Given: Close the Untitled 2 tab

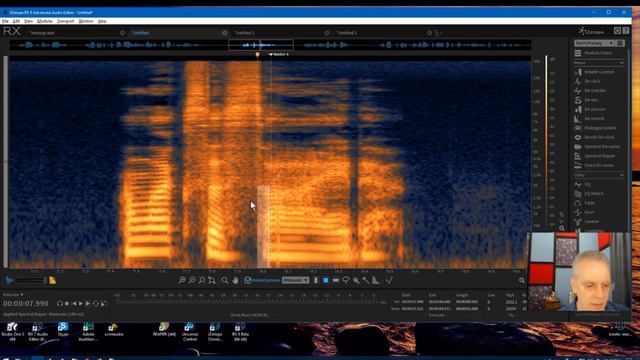Looking at the screenshot, I should tap(327, 33).
